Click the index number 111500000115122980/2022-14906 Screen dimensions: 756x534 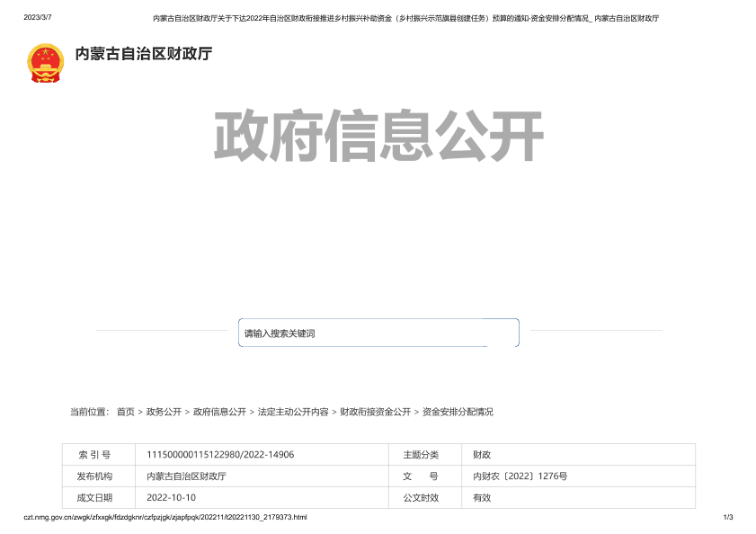pos(220,455)
